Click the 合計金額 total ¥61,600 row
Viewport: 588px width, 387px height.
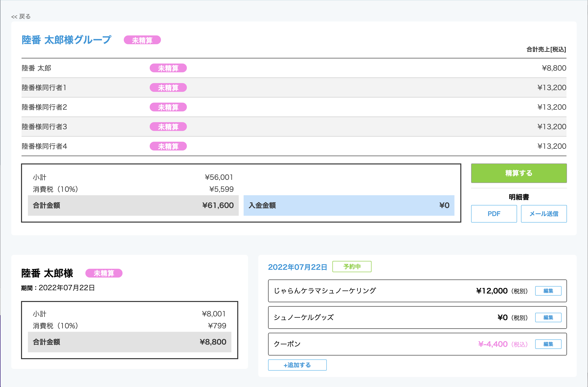[133, 205]
